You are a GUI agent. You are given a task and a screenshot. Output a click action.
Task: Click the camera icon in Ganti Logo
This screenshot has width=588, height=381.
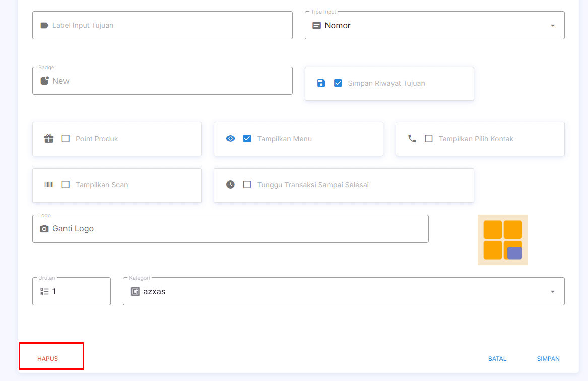44,229
